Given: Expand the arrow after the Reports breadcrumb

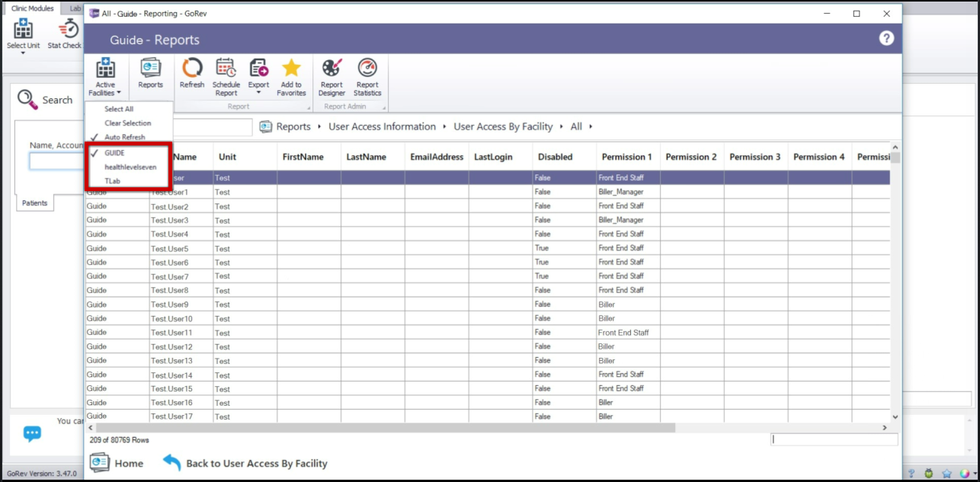Looking at the screenshot, I should pyautogui.click(x=320, y=126).
